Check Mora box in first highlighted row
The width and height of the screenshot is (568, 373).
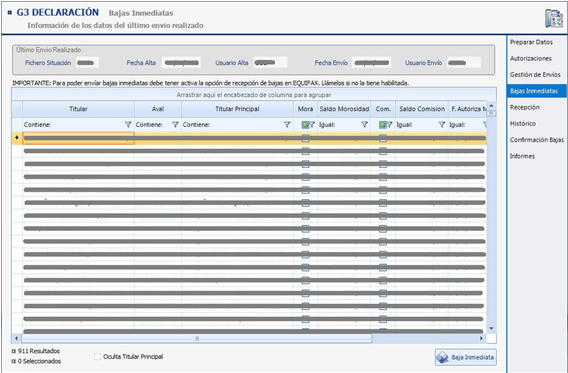(305, 138)
